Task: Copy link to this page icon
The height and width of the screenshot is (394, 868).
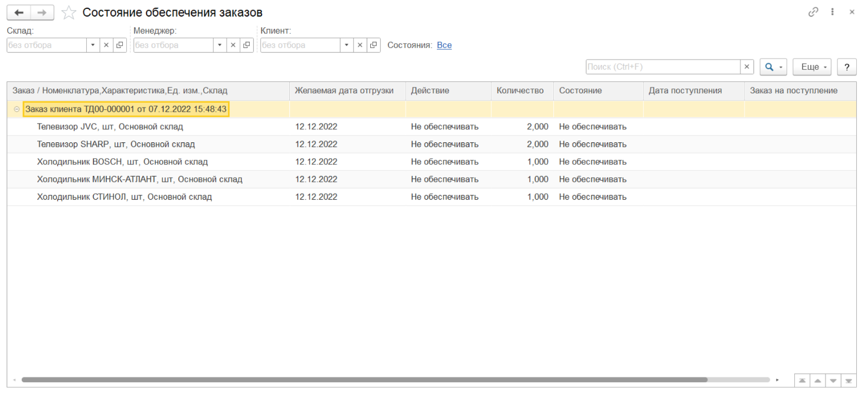Action: click(813, 12)
